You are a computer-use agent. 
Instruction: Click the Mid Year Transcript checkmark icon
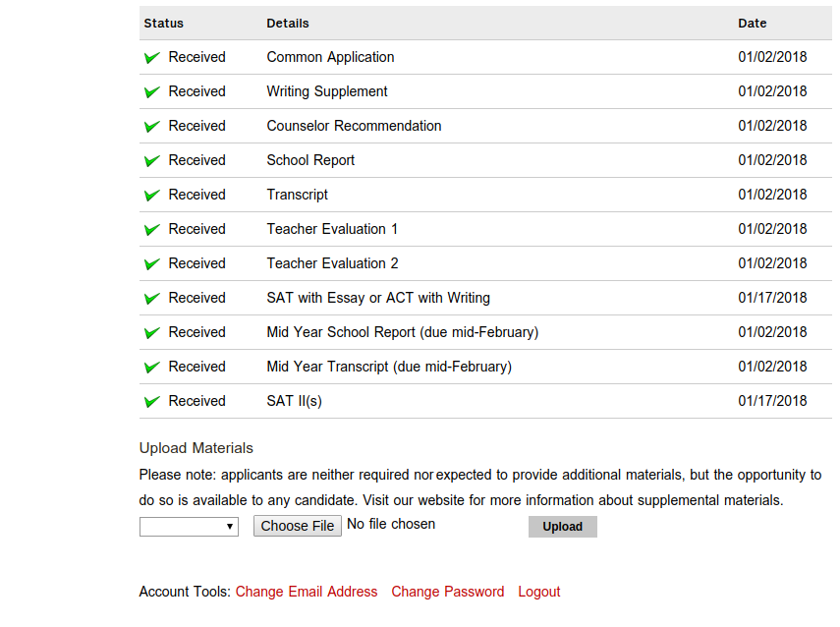click(152, 367)
